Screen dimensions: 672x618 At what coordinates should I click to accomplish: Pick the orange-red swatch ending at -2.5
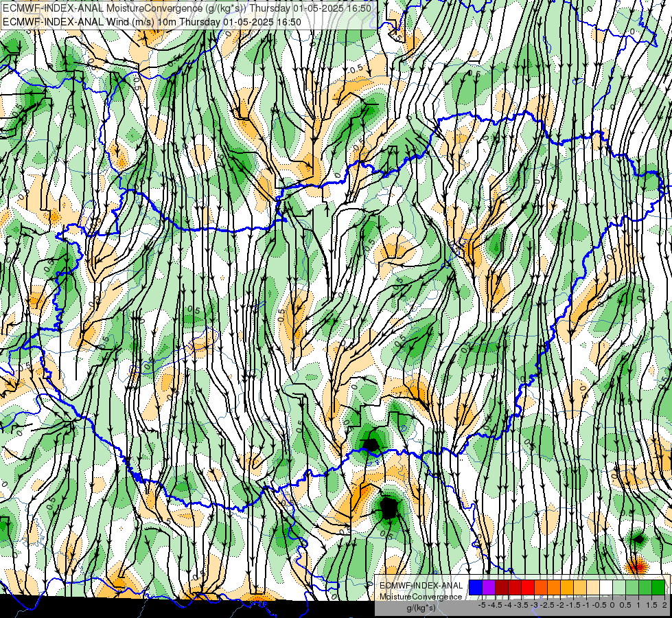(541, 587)
